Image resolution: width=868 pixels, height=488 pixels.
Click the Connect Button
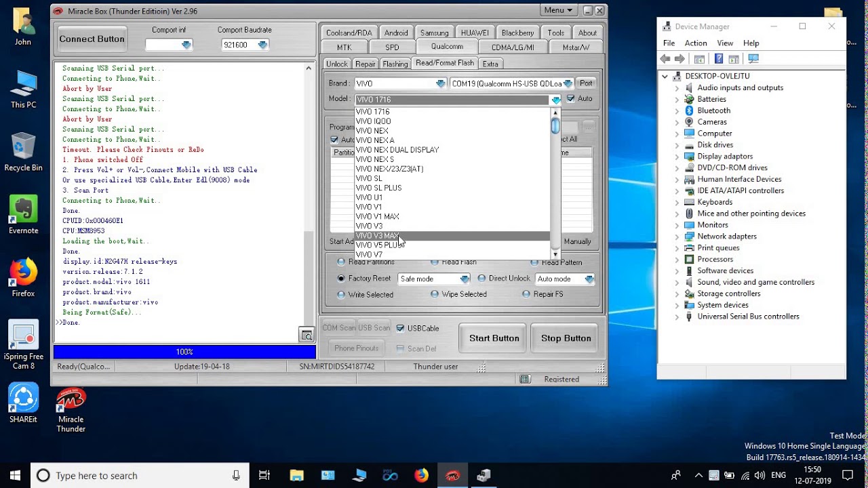point(92,39)
